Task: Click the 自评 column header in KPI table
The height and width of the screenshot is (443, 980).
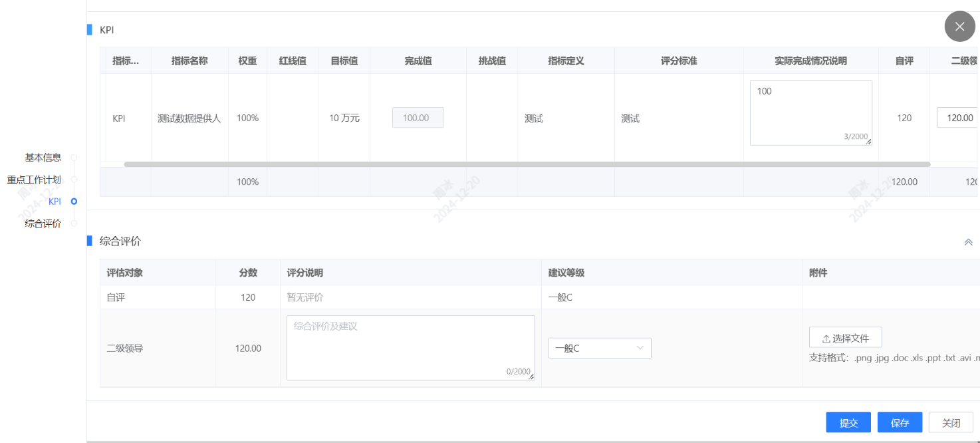Action: [x=904, y=61]
